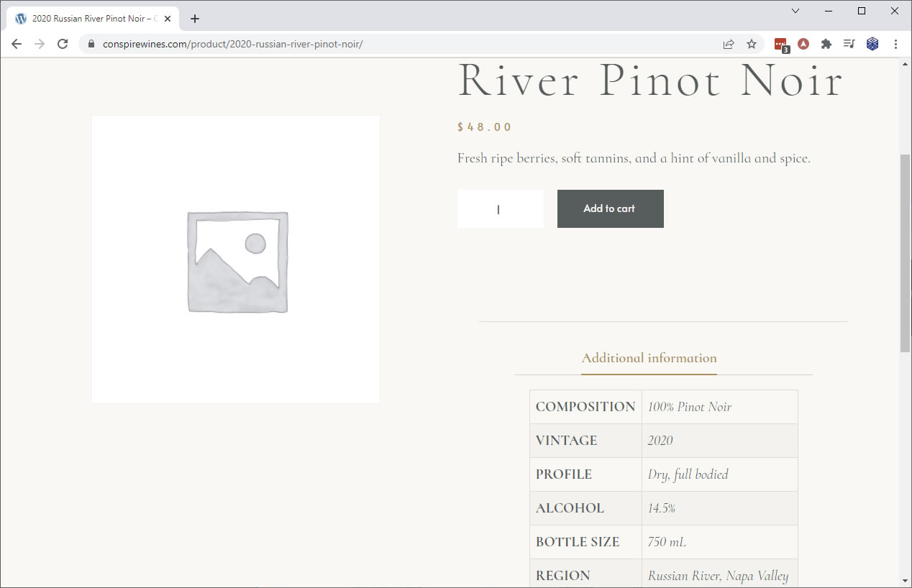Click the browser back arrow
Image resolution: width=912 pixels, height=588 pixels.
pyautogui.click(x=17, y=44)
